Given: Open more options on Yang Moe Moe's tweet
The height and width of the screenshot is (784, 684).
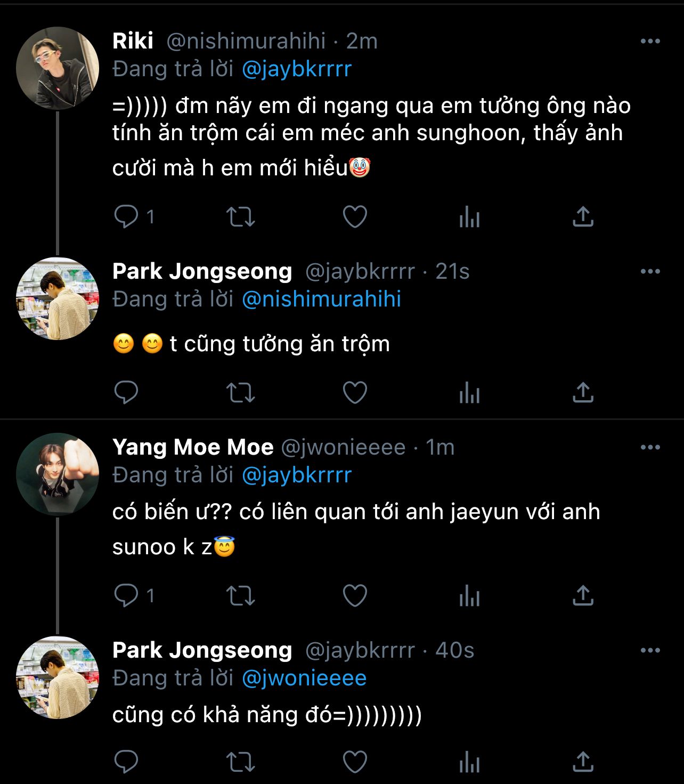Looking at the screenshot, I should click(x=650, y=447).
